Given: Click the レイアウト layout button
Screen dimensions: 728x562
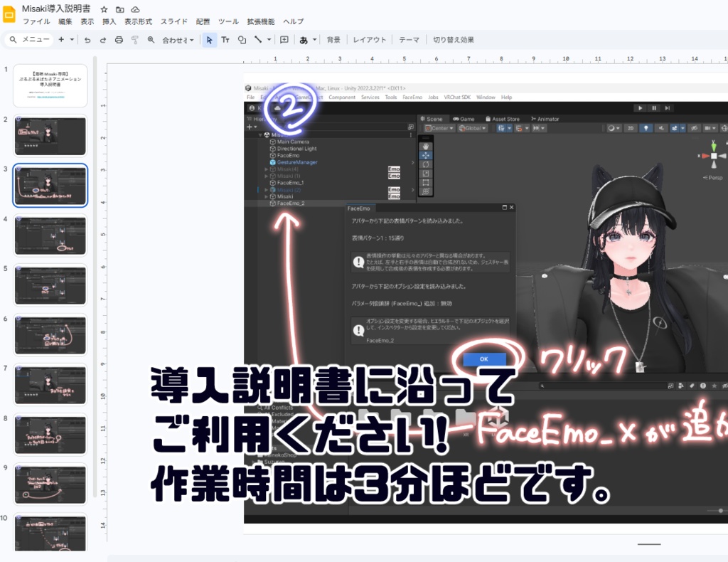Looking at the screenshot, I should tap(370, 40).
